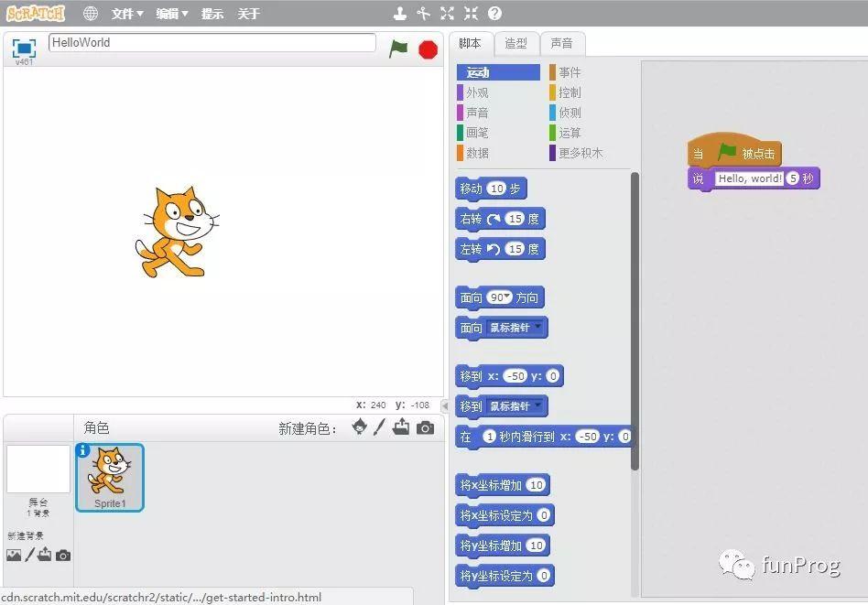
Task: Select the shrink sprite tool
Action: (x=472, y=14)
